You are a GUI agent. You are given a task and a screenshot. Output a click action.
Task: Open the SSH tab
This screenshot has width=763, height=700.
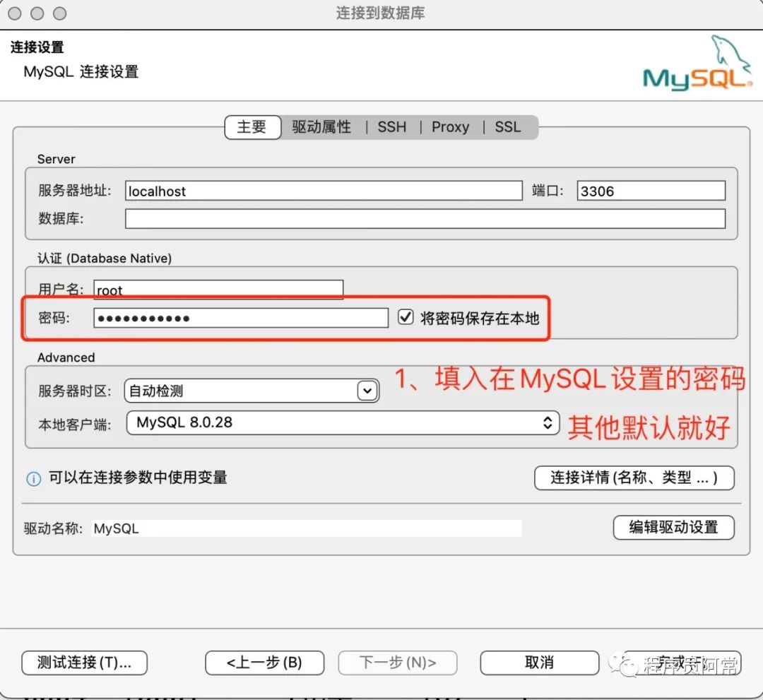(x=391, y=127)
